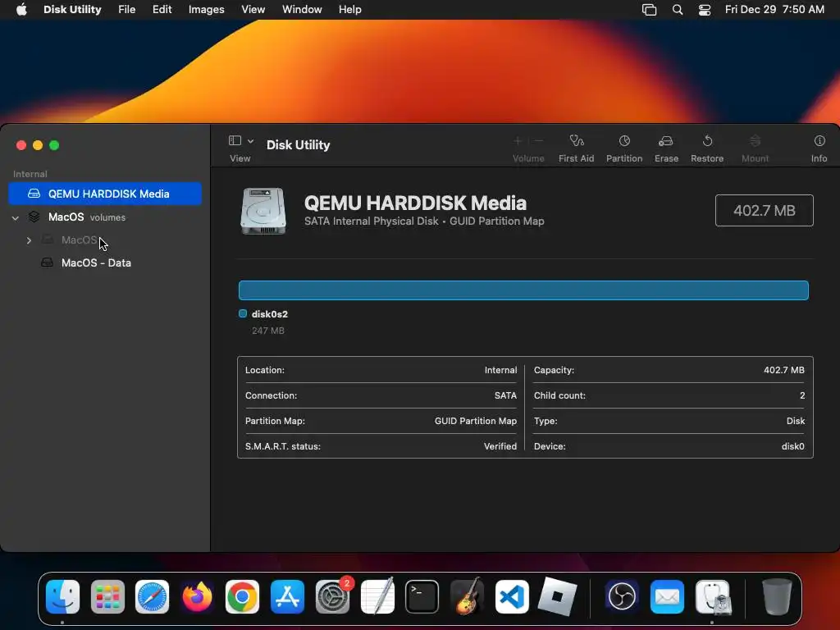Viewport: 840px width, 630px height.
Task: Click the Restore toolbar icon
Action: tap(707, 141)
